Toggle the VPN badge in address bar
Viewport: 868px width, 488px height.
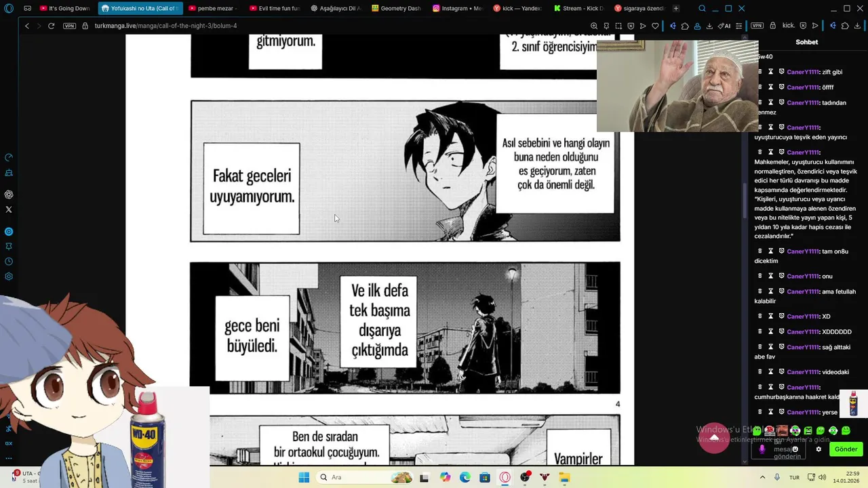pyautogui.click(x=69, y=26)
